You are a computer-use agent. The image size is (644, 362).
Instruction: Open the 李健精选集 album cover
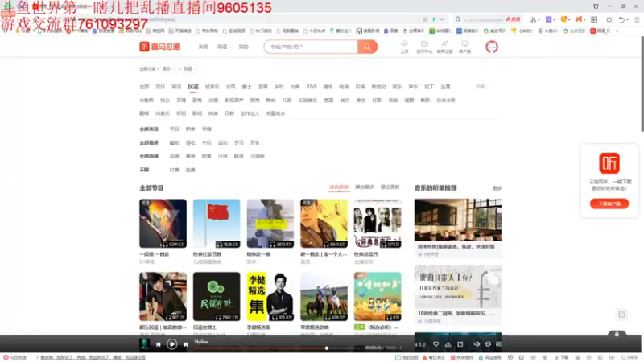[270, 296]
